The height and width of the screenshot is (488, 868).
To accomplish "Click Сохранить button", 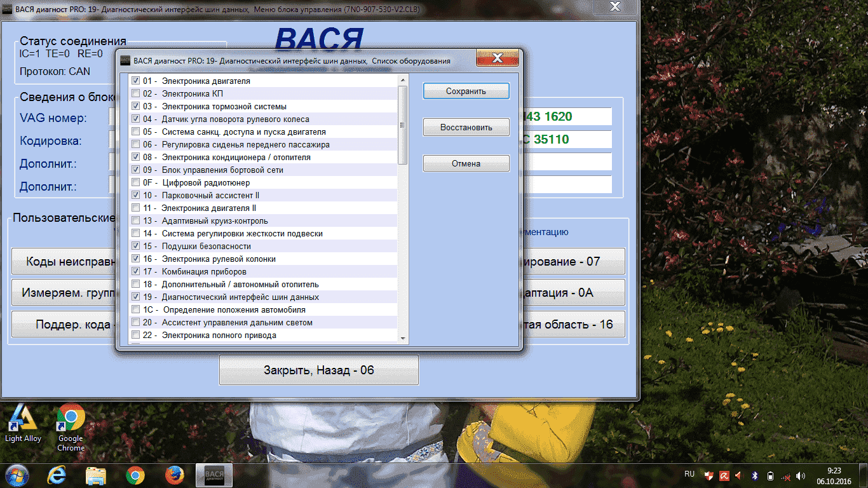I will [x=466, y=91].
